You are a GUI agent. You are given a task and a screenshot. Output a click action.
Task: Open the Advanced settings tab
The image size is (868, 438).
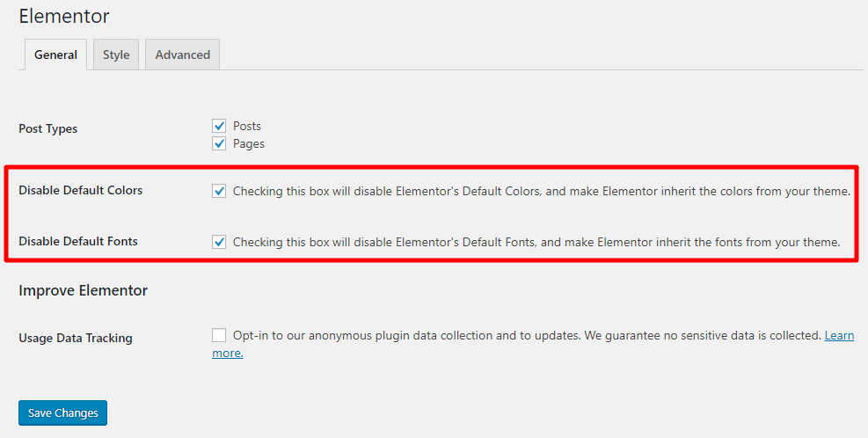click(x=183, y=55)
